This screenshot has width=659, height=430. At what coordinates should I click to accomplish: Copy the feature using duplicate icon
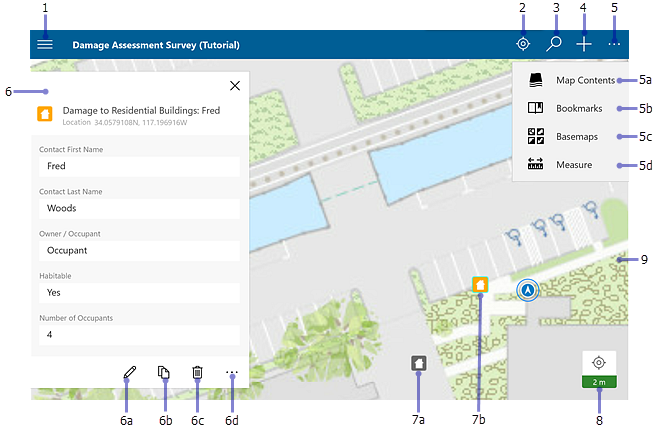pos(163,373)
